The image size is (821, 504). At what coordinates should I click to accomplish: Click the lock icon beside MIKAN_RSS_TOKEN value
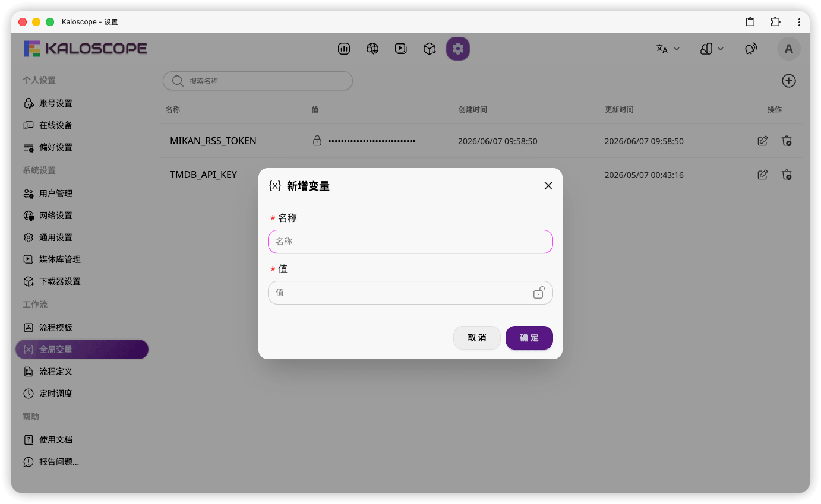click(317, 141)
